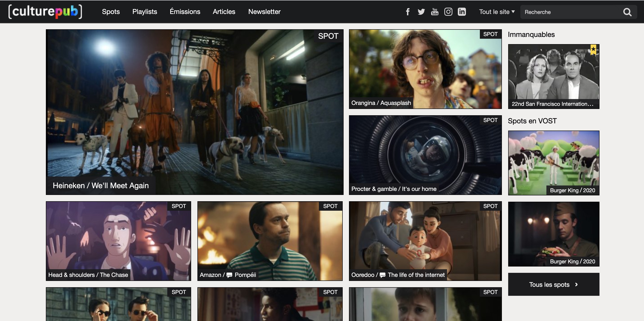
Task: Open the Culturepub LinkedIn icon
Action: (x=462, y=12)
